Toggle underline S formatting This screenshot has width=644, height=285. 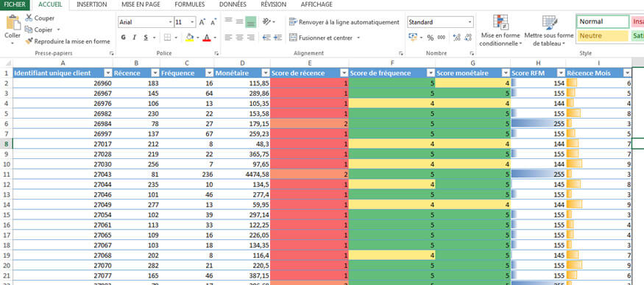(x=146, y=38)
